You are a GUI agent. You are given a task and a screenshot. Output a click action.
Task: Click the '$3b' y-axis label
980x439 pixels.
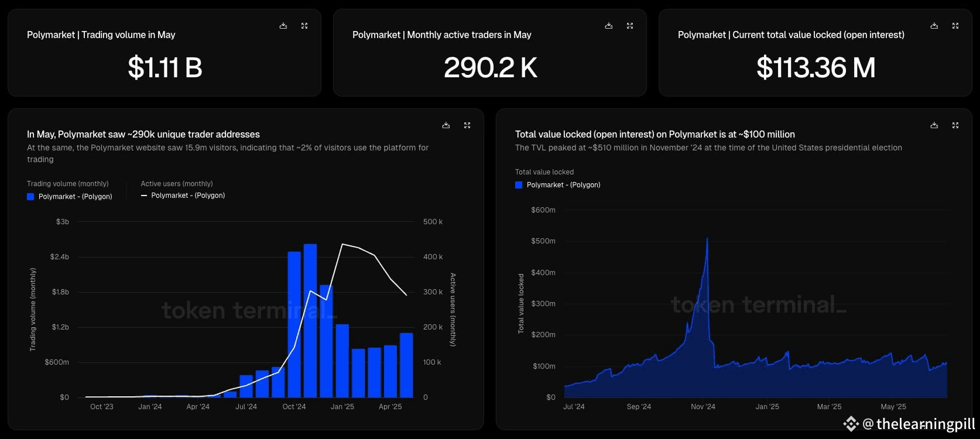click(x=63, y=222)
